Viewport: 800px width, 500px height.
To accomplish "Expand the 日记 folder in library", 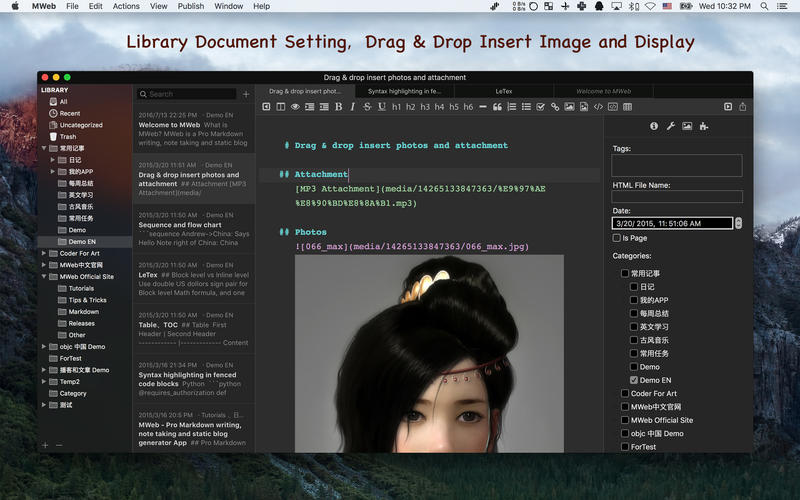I will [52, 159].
